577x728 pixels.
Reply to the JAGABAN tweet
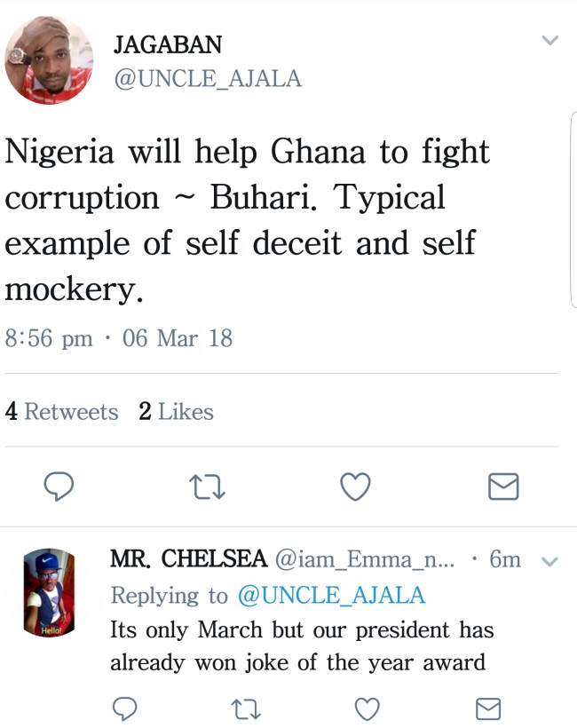point(59,486)
